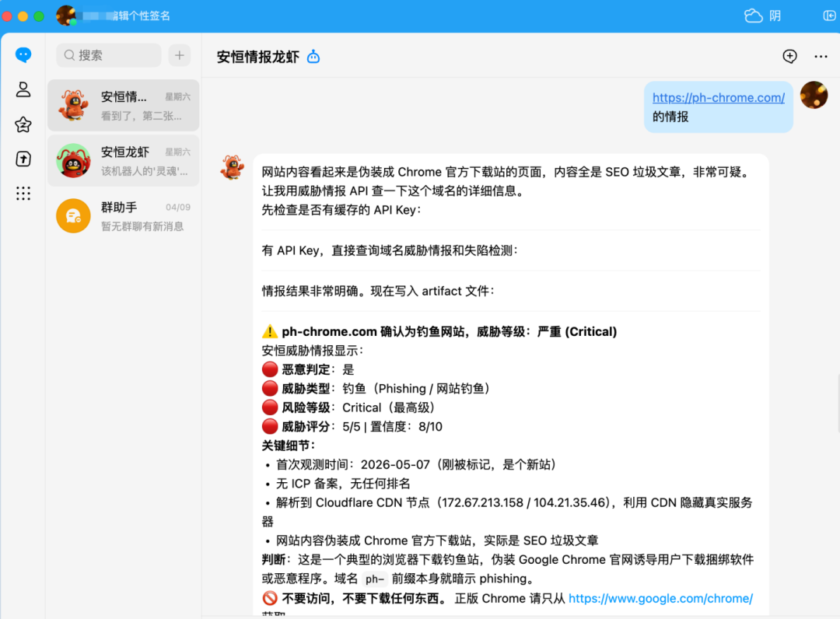Open the Messages chat bubble icon
Image resolution: width=840 pixels, height=619 pixels.
point(23,54)
